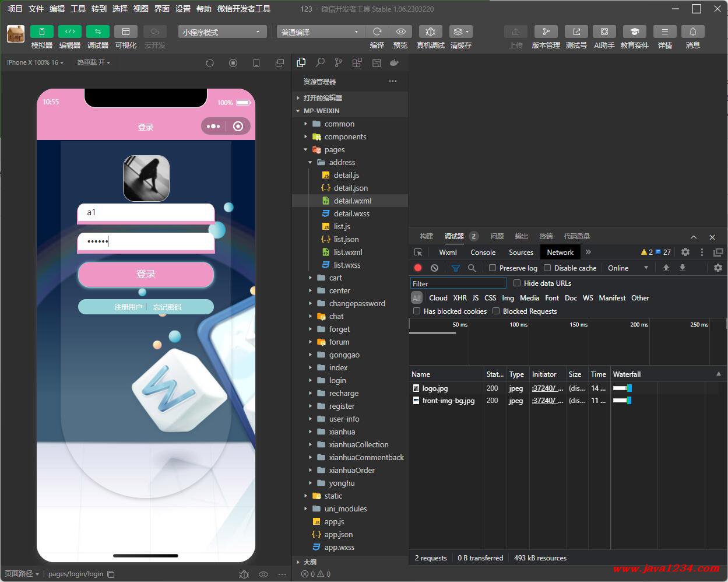Open the extensions grid icon in sidebar

click(x=357, y=62)
